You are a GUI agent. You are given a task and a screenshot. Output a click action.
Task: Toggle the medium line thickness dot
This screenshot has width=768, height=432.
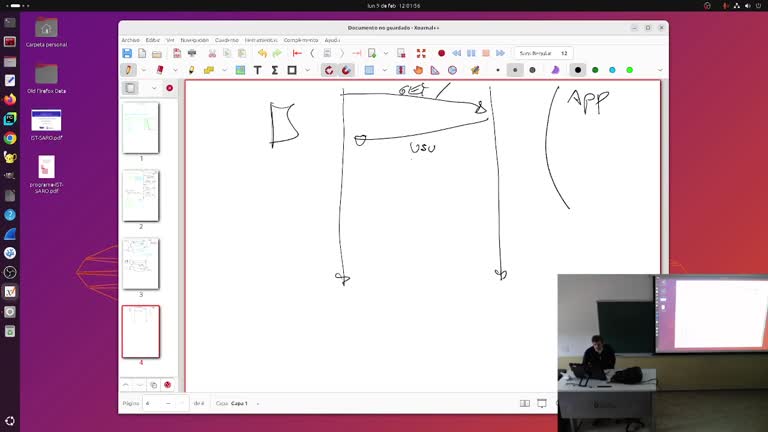click(x=515, y=70)
